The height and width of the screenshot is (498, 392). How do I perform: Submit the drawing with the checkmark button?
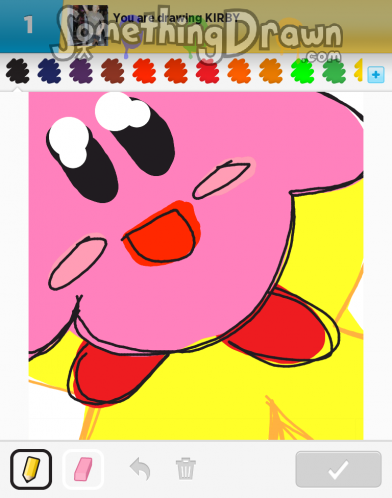(338, 469)
